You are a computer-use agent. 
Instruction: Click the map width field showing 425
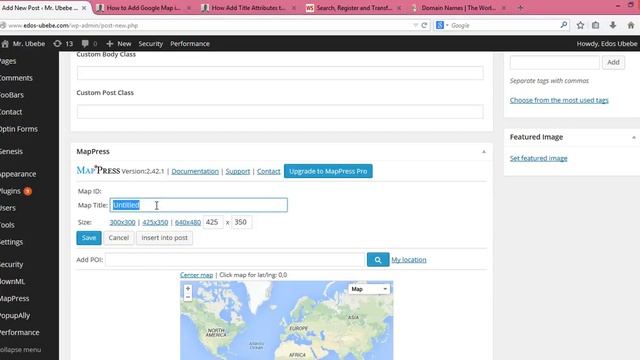213,222
